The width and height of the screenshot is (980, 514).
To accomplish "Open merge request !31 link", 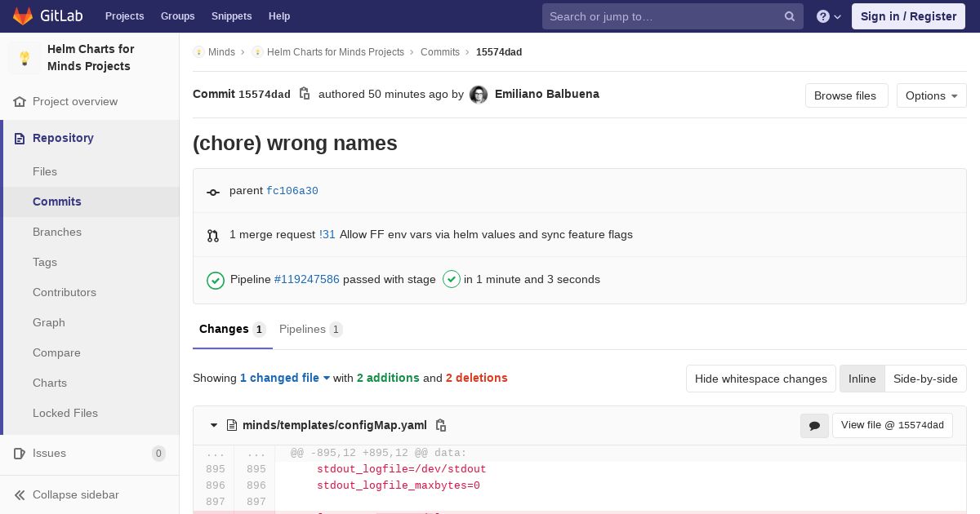I will coord(327,235).
